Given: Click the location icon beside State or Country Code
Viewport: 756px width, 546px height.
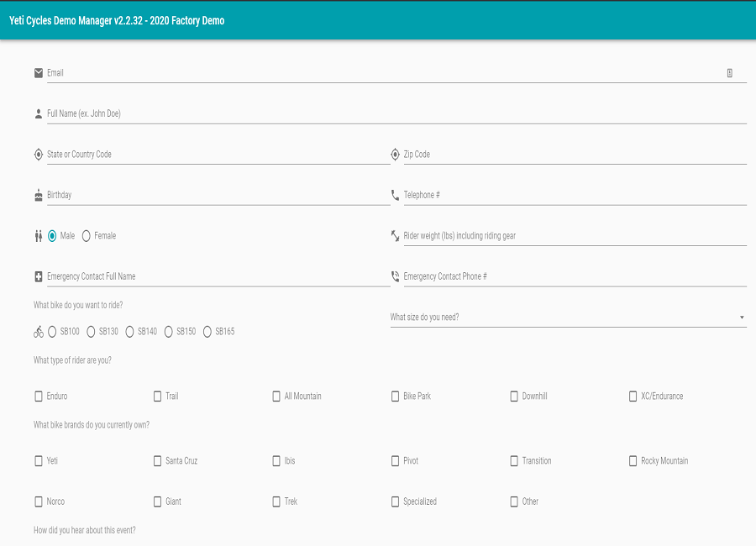Looking at the screenshot, I should (x=39, y=155).
